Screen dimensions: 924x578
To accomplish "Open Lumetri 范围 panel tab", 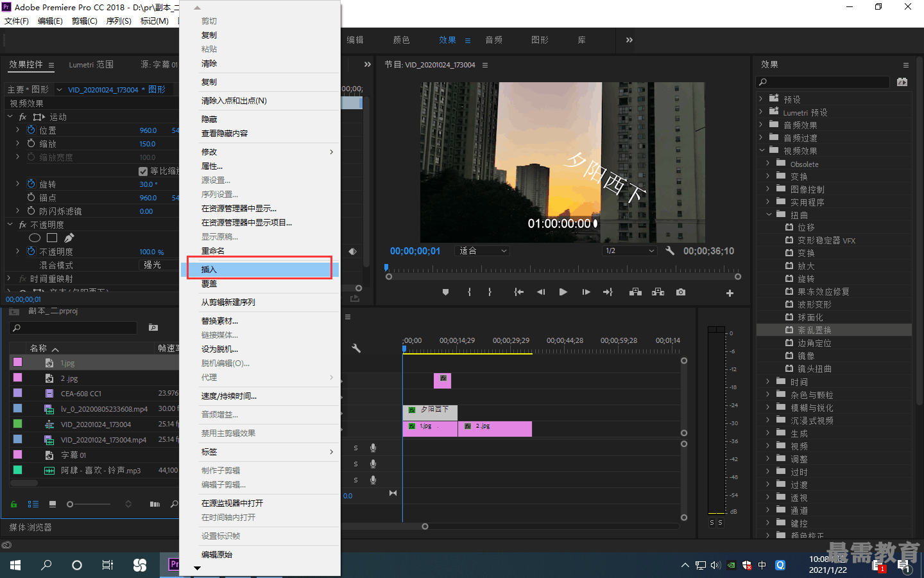I will tap(91, 64).
